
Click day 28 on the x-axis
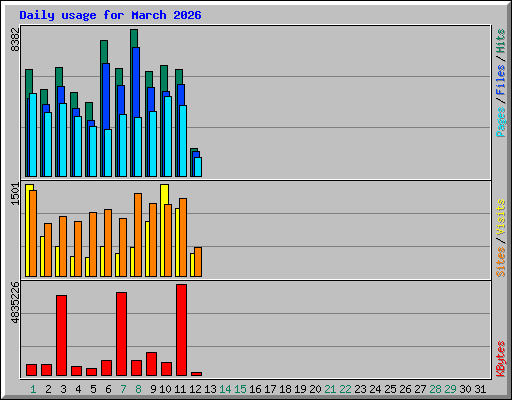coord(435,389)
